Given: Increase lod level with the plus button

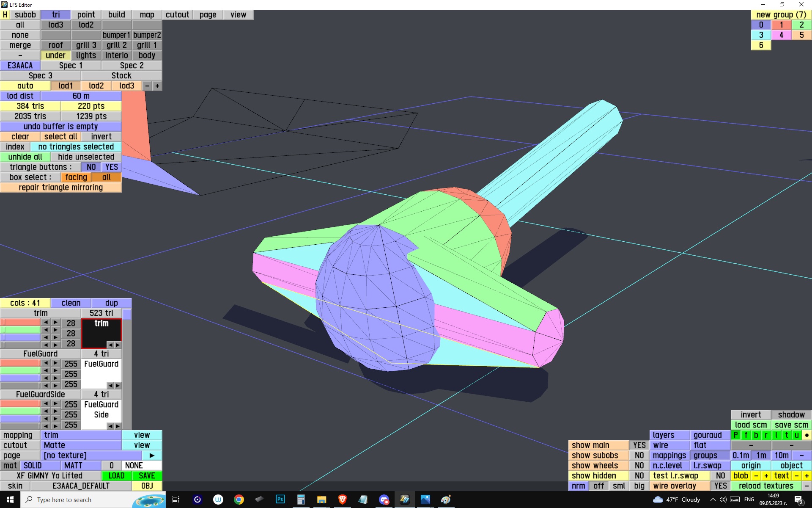Looking at the screenshot, I should click(157, 86).
